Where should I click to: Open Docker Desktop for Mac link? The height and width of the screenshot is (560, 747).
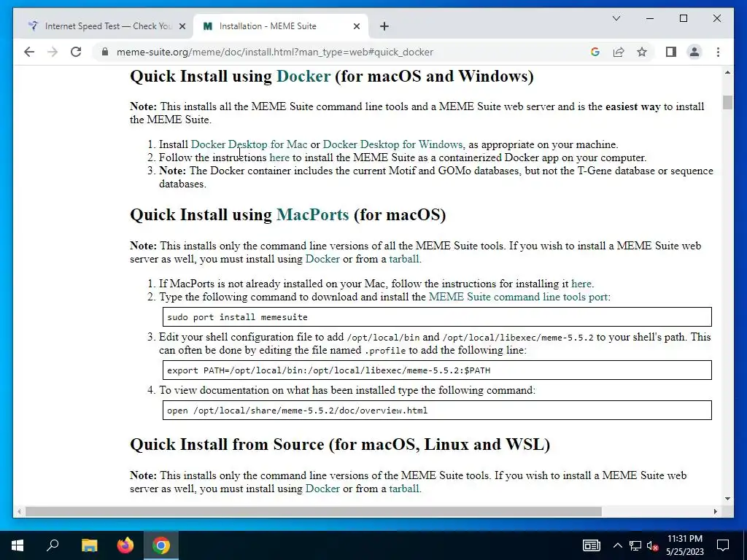(249, 144)
